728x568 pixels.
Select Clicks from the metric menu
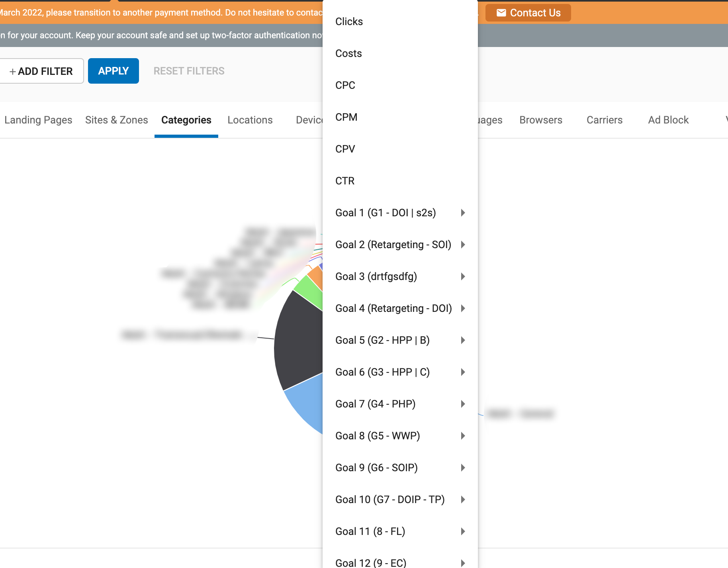[349, 22]
